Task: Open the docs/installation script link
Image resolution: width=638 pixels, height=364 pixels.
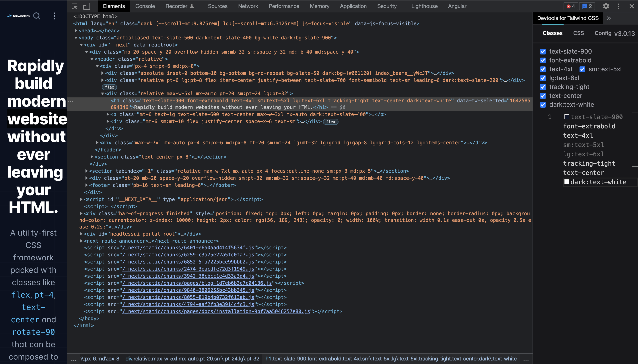Action: pyautogui.click(x=216, y=312)
